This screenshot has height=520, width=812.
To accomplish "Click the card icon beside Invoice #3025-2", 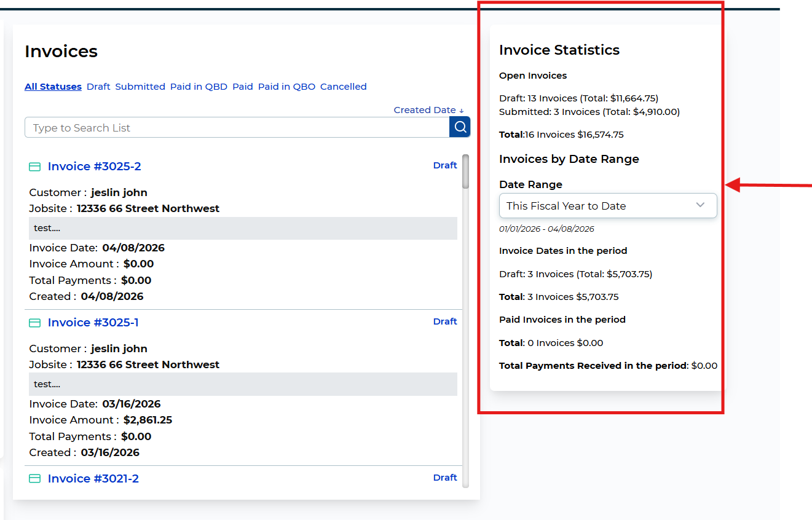I will (35, 167).
